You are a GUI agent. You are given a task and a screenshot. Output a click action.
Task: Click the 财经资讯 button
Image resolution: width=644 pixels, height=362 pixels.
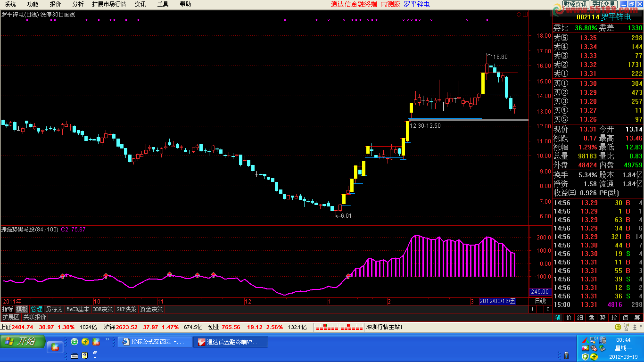tap(575, 4)
